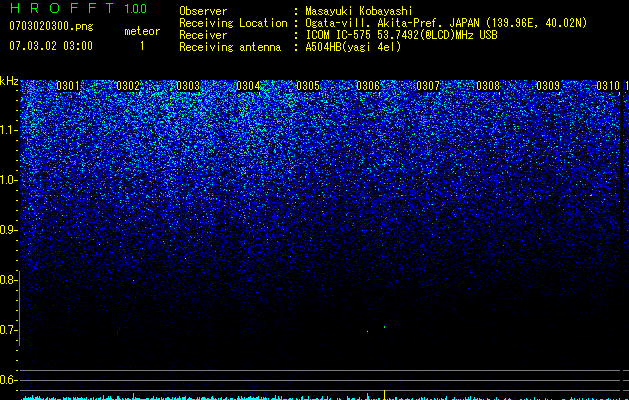
Task: Click the Receiver ICOM IC-575 text
Action: point(401,35)
